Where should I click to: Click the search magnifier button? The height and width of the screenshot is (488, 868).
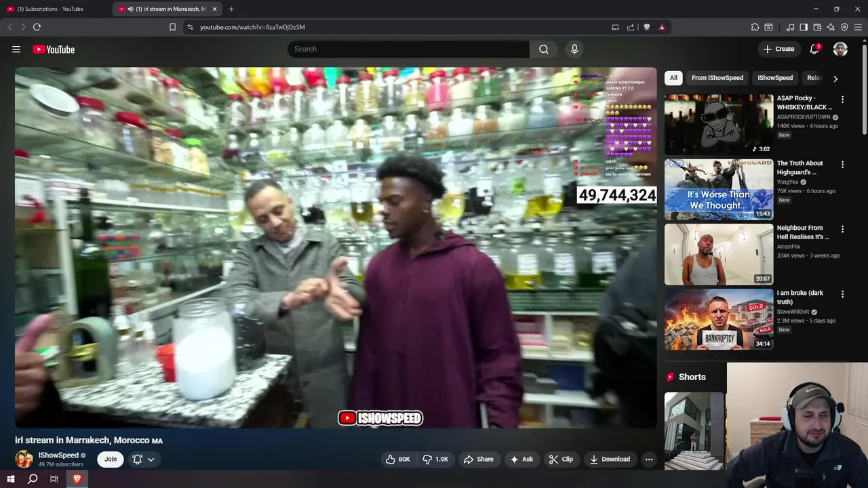tap(544, 49)
